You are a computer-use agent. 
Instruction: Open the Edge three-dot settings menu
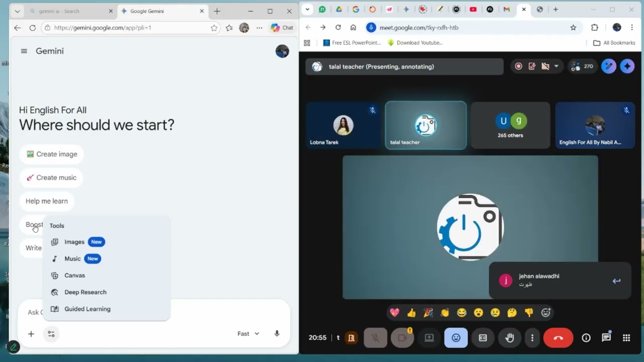[x=260, y=28]
